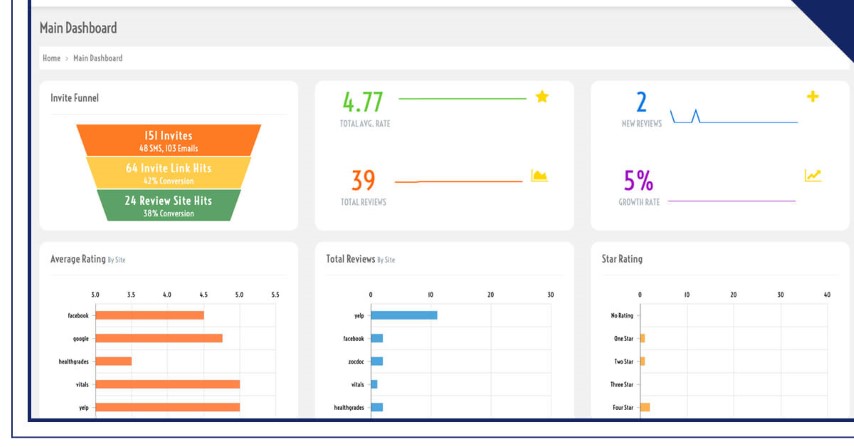Viewport: 854px width, 447px height.
Task: Click the GROWTH RATE caption
Action: [639, 202]
